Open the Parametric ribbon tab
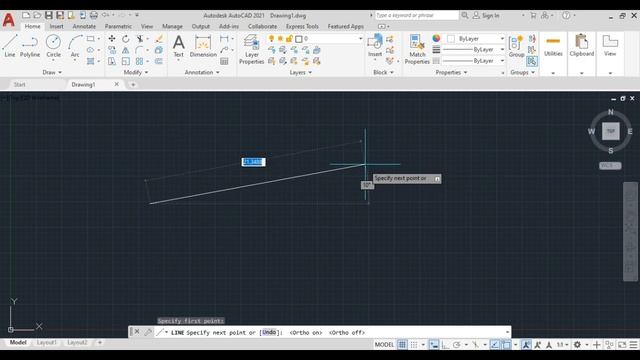 click(x=118, y=26)
